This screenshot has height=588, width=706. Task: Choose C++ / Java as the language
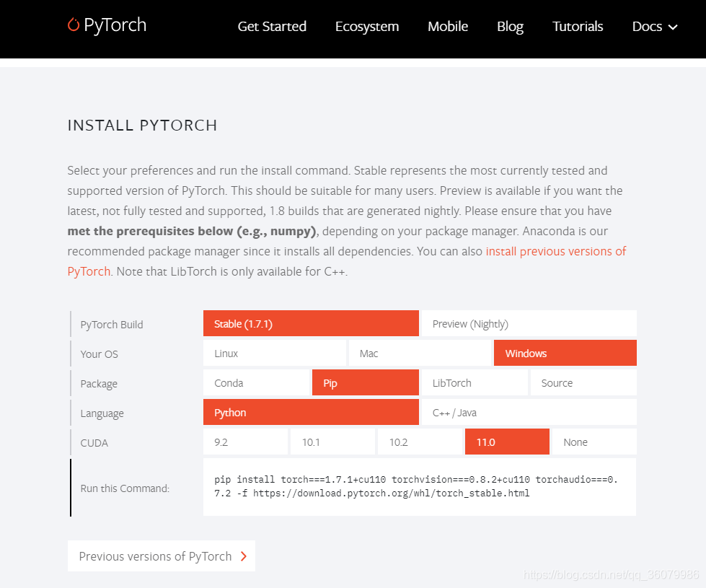(529, 412)
